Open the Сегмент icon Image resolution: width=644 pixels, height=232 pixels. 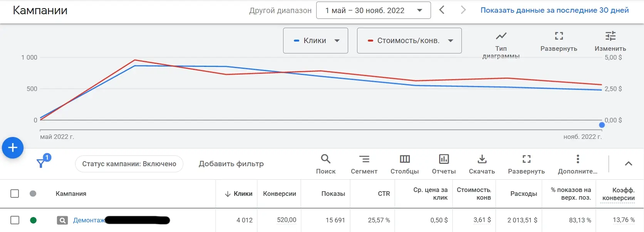click(364, 159)
